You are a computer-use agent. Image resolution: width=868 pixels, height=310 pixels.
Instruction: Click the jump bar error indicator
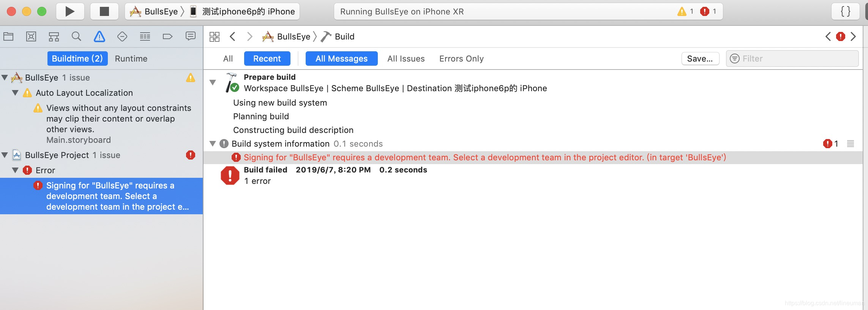point(841,36)
